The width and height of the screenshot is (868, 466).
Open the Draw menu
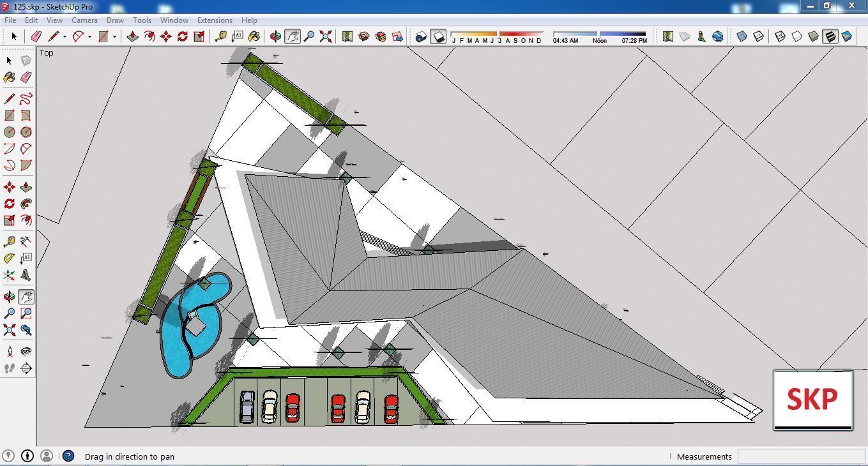coord(115,20)
